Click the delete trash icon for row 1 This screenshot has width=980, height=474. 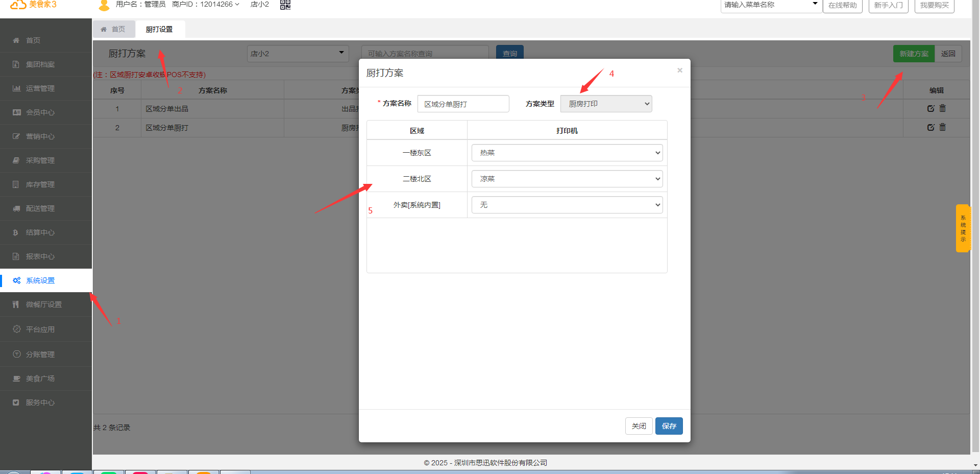943,108
